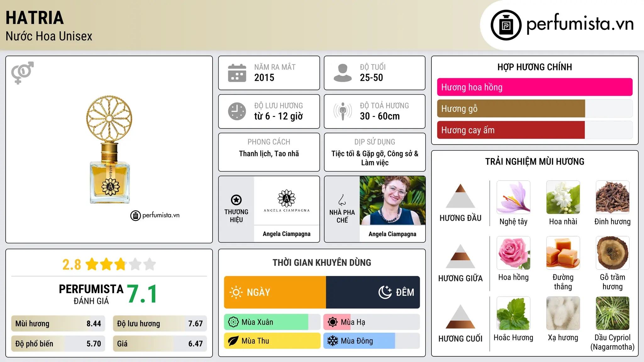Click the person icon beside Độ tuổi
644x362 pixels.
tap(343, 73)
